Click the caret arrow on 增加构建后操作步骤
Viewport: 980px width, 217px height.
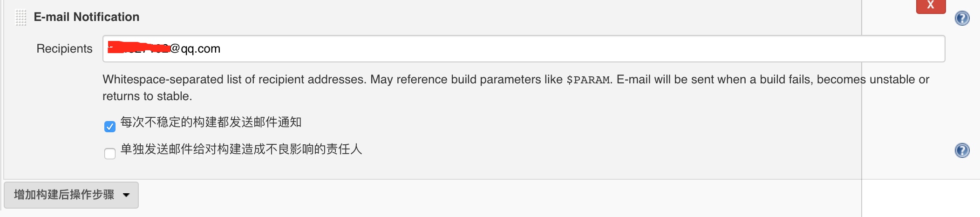click(126, 195)
